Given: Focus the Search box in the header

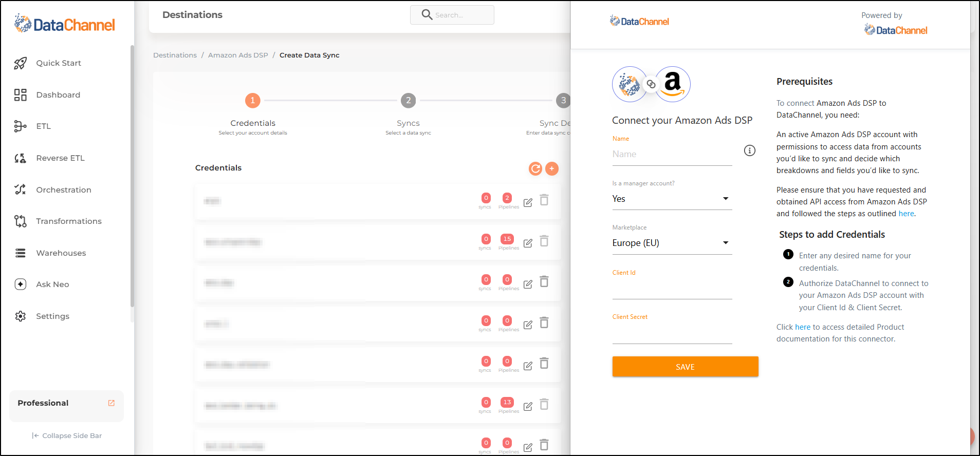Looking at the screenshot, I should 452,15.
